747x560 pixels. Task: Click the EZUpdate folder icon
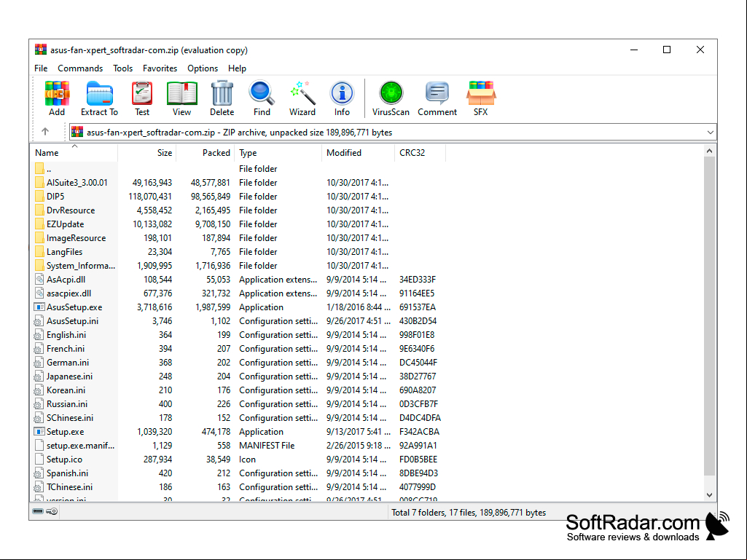tap(39, 224)
